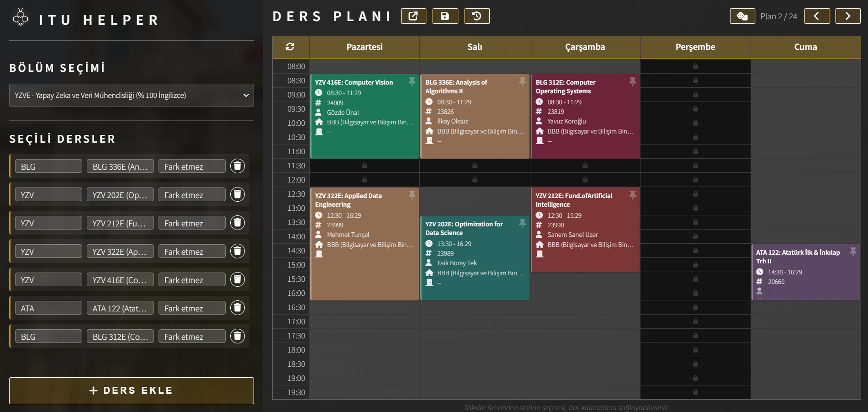Open the YZV 202E course dropdown

point(120,195)
